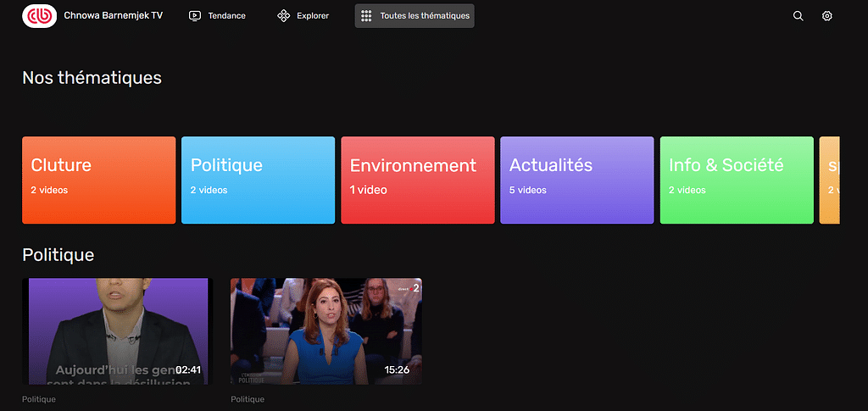The width and height of the screenshot is (868, 411).
Task: Click Politique label under the 15:26 video
Action: point(248,399)
